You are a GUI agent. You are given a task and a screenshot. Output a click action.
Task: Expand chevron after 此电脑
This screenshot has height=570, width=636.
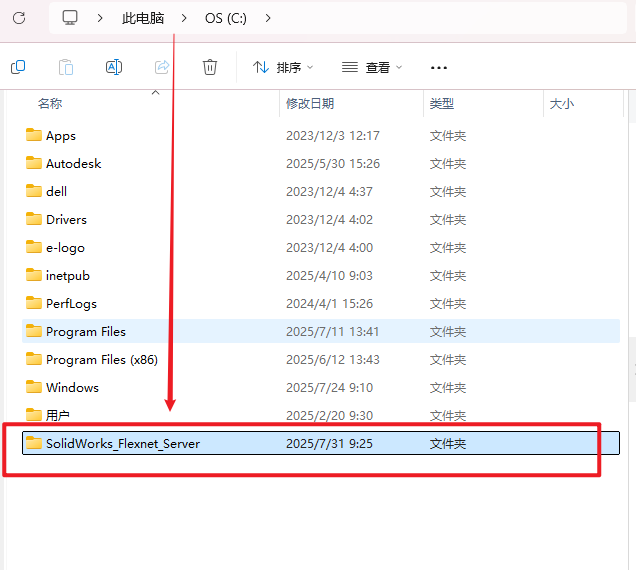[x=184, y=18]
